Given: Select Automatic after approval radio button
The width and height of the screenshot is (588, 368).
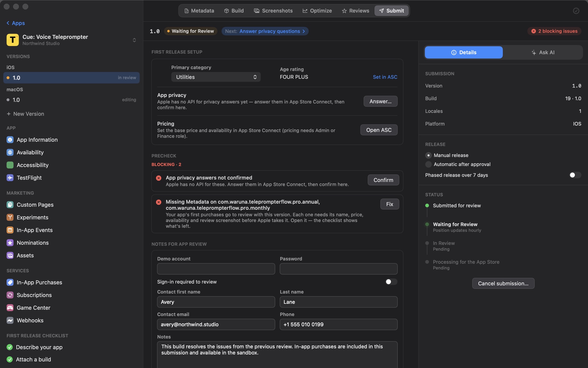Looking at the screenshot, I should [428, 164].
